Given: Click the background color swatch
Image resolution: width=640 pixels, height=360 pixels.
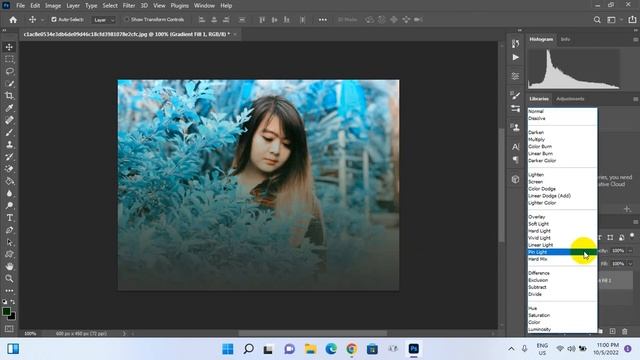Looking at the screenshot, I should click(x=12, y=317).
